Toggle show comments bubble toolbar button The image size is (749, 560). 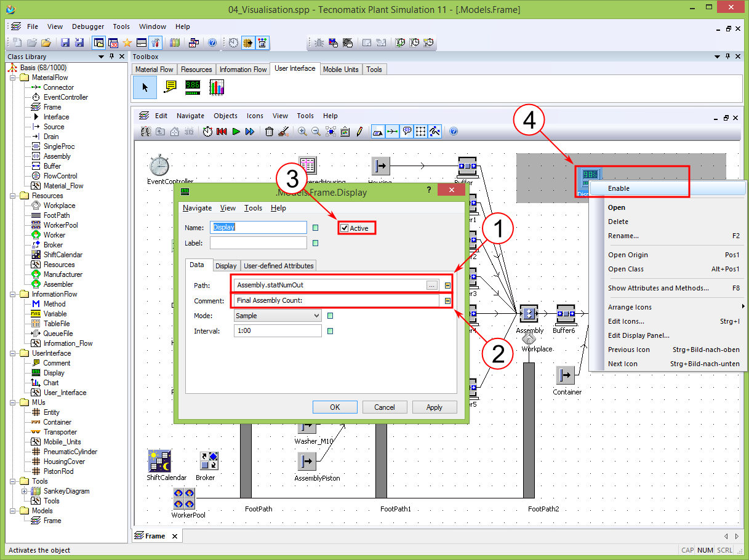(x=406, y=131)
